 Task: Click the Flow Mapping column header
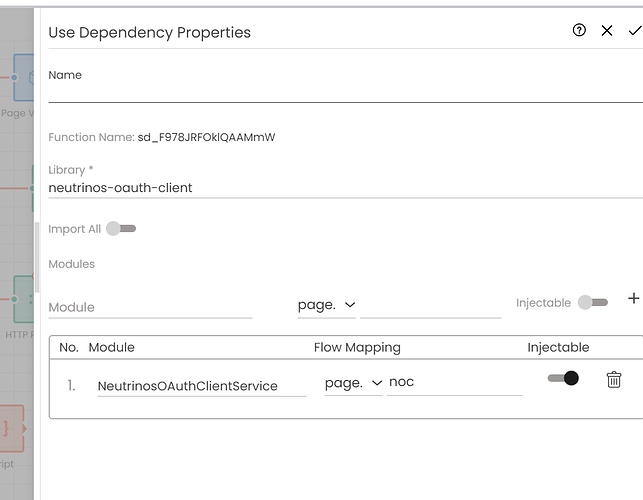357,347
